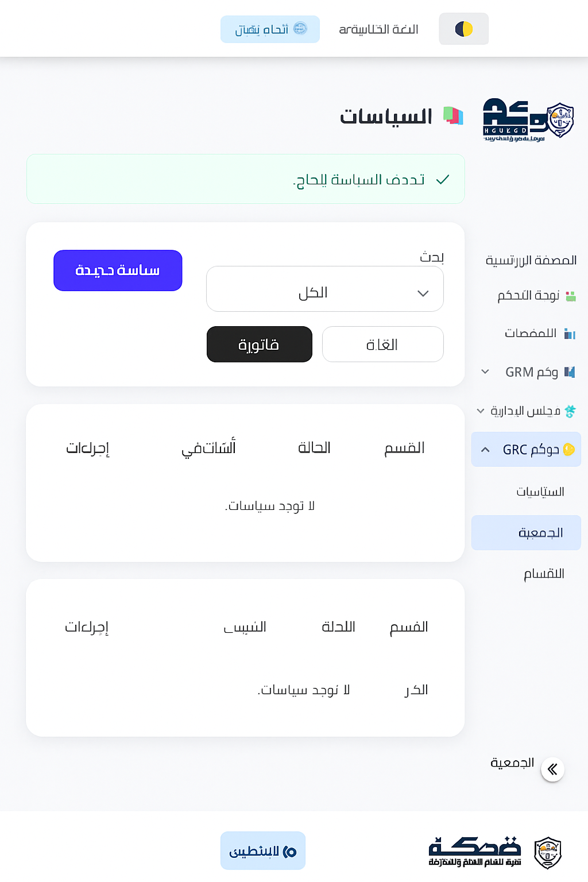Select the وكم GRM sidebar icon
Screen dimensions: 588x882
(569, 372)
